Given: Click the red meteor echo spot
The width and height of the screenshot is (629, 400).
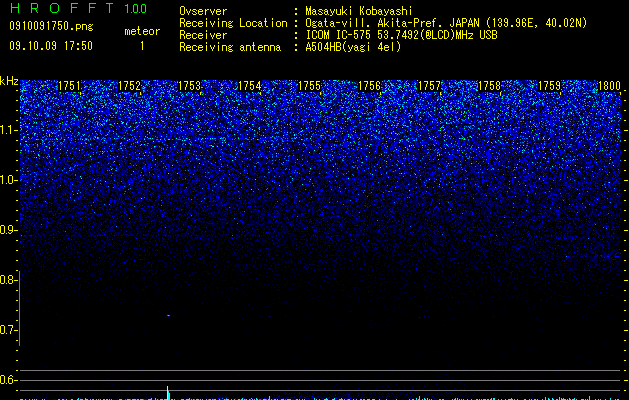Looking at the screenshot, I should tap(168, 315).
